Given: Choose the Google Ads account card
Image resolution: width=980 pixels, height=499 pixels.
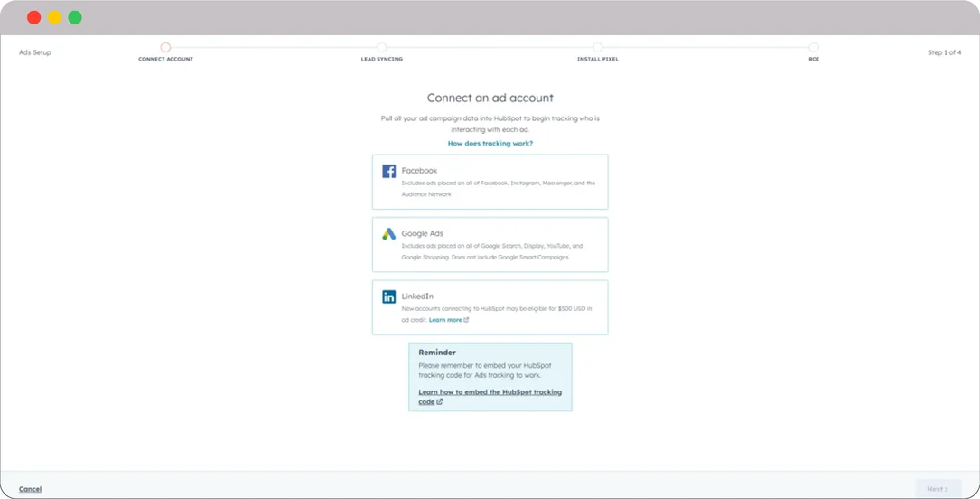Looking at the screenshot, I should [x=490, y=244].
